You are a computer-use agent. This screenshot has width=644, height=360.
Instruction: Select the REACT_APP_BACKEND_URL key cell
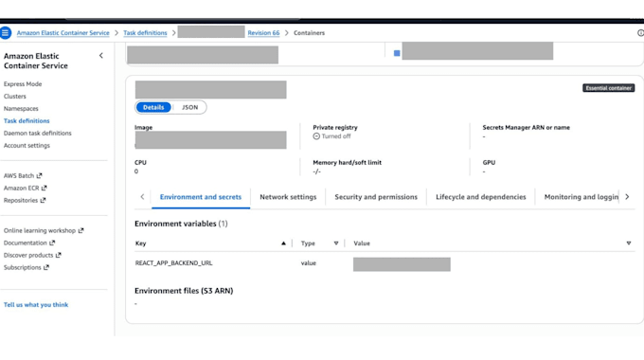click(173, 263)
